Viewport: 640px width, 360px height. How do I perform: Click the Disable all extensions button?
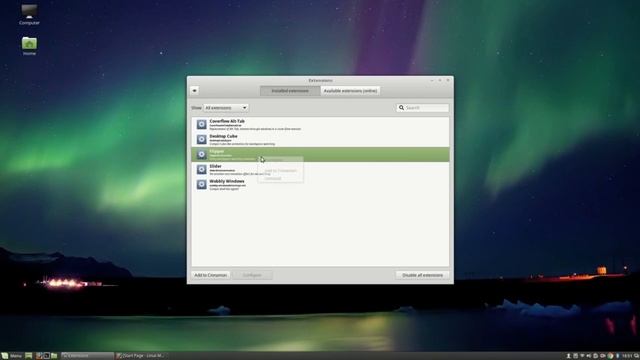tap(422, 275)
